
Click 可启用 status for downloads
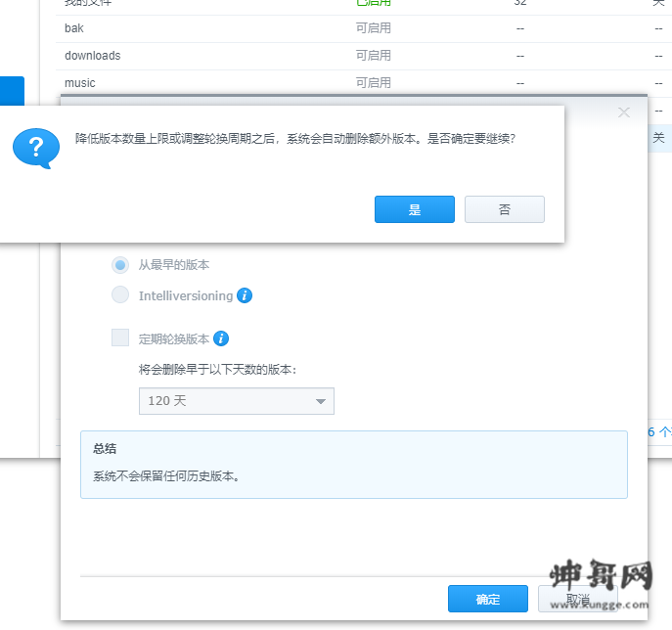374,56
